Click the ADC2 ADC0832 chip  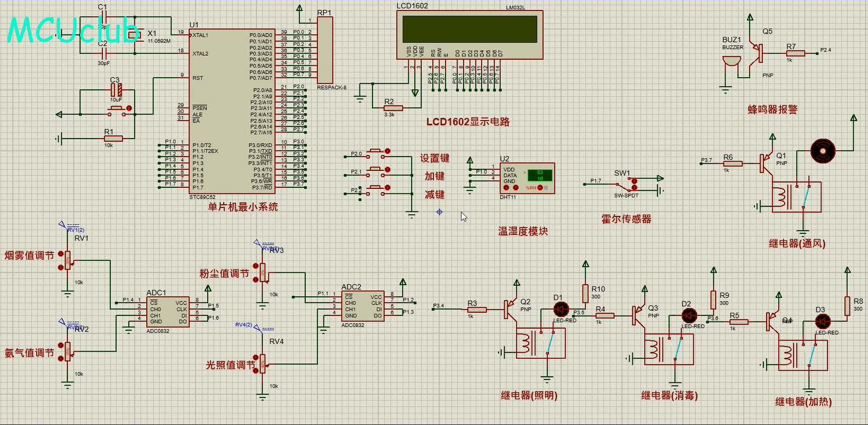click(x=362, y=306)
